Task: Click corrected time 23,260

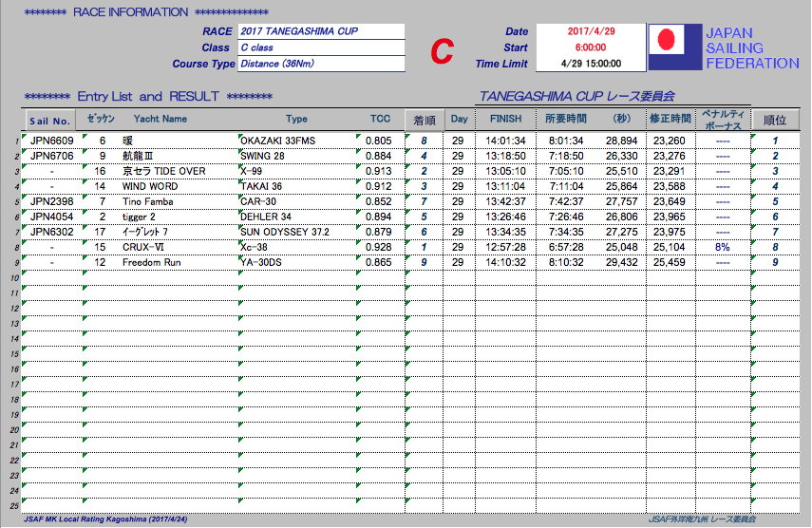Action: (670, 141)
